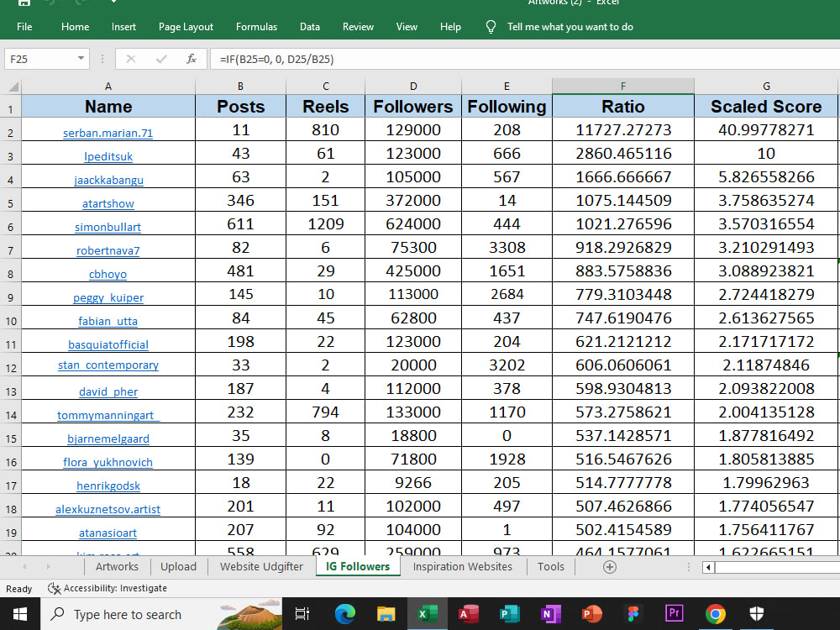
Task: Open the tommymanningart_ link
Action: pos(108,415)
